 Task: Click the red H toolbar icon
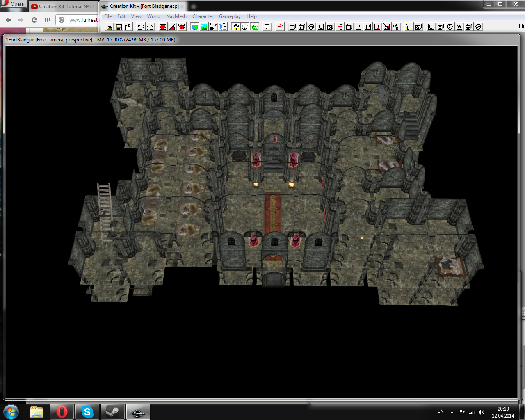[340, 27]
